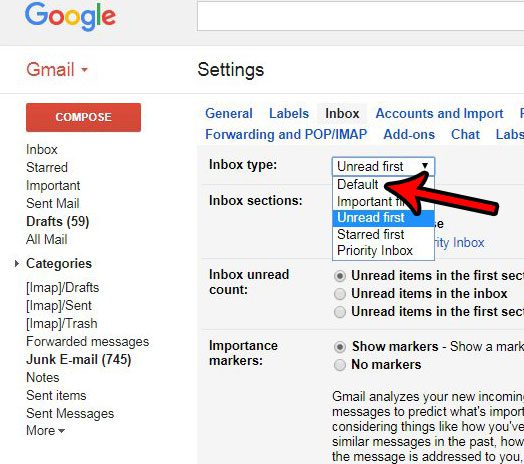This screenshot has height=464, width=524.
Task: Open the Starred folder
Action: pyautogui.click(x=47, y=167)
